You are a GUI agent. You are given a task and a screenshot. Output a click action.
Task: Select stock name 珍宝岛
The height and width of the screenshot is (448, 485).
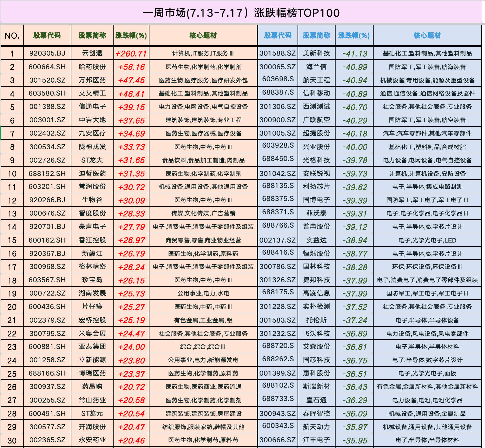click(x=92, y=280)
